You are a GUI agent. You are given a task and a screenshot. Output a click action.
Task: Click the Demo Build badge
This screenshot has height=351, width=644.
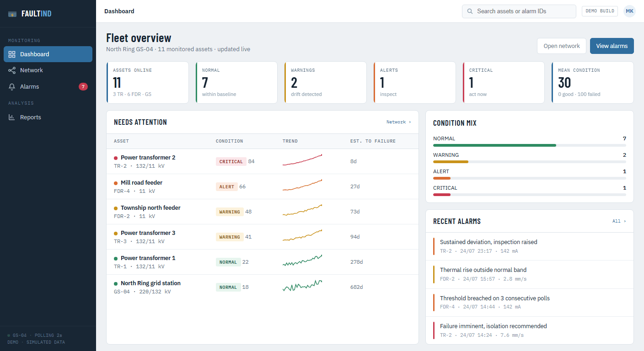(600, 11)
